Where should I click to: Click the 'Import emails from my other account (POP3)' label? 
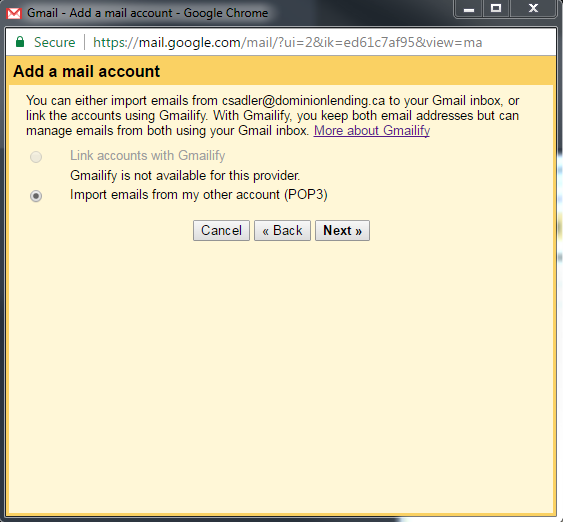pyautogui.click(x=199, y=195)
